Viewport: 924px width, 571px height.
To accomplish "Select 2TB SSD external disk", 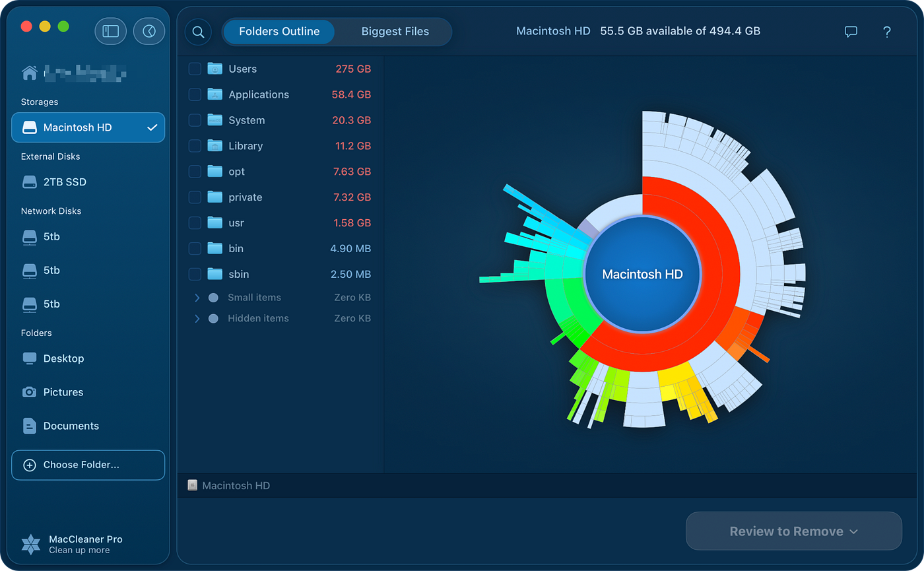I will [x=88, y=182].
